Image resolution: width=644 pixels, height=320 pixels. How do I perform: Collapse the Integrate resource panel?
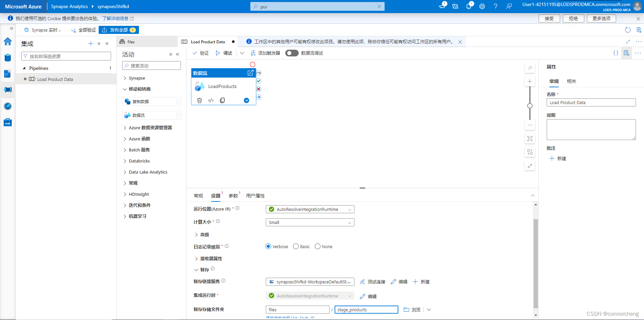pos(107,44)
